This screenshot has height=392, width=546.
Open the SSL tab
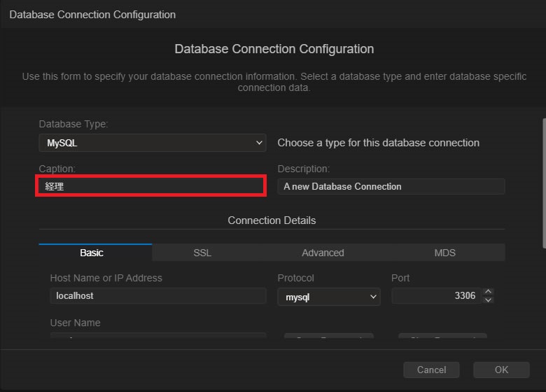click(202, 253)
